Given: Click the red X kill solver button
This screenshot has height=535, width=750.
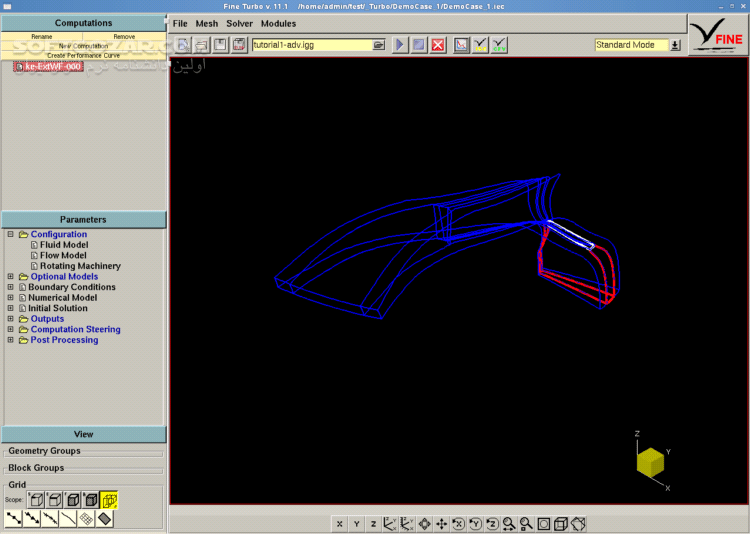Looking at the screenshot, I should [x=438, y=45].
